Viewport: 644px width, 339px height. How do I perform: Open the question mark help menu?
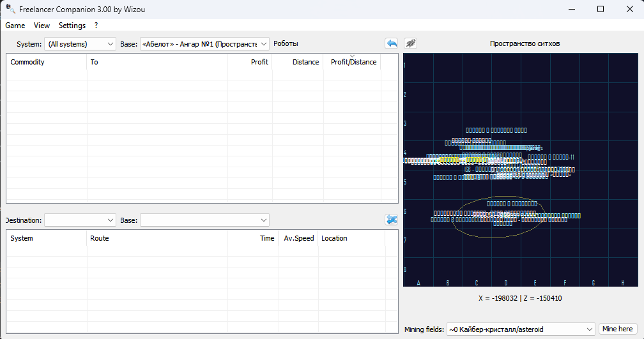(96, 26)
